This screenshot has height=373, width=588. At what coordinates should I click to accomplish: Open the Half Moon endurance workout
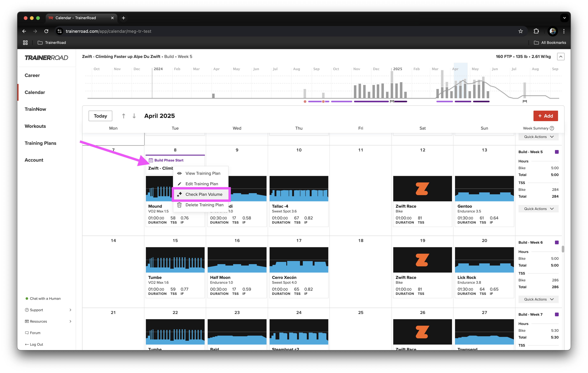click(x=237, y=272)
